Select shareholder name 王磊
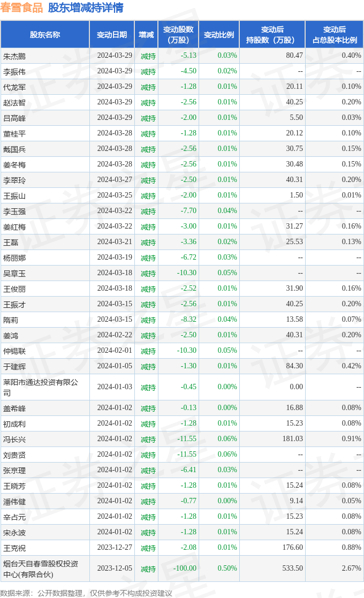Image resolution: width=364 pixels, height=598 pixels. coord(11,242)
